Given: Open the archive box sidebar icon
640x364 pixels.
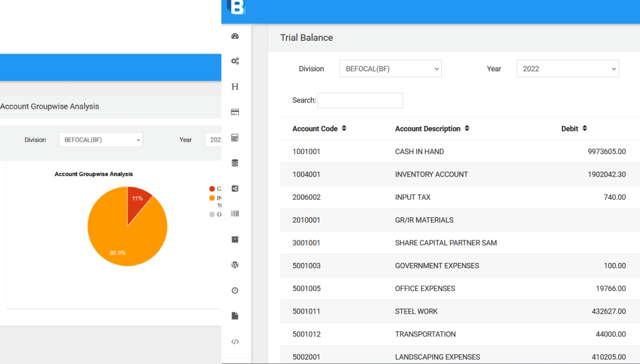Looking at the screenshot, I should coord(235,239).
